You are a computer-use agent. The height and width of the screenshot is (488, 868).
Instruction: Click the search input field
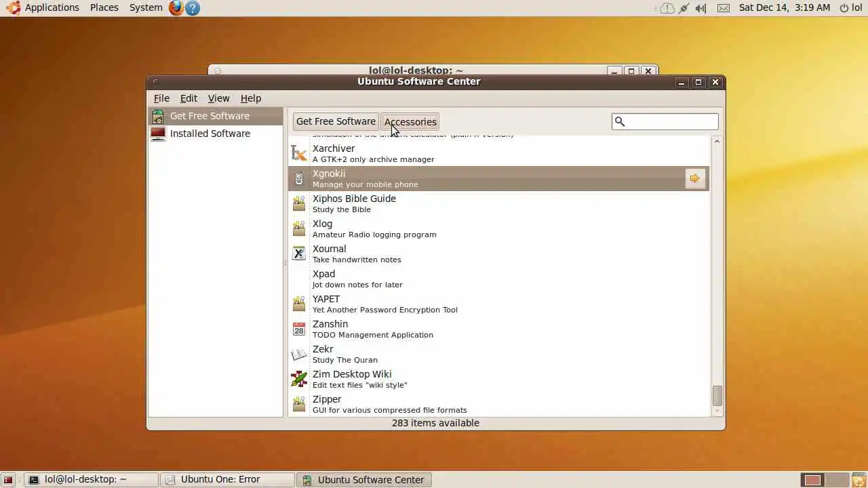coord(665,121)
